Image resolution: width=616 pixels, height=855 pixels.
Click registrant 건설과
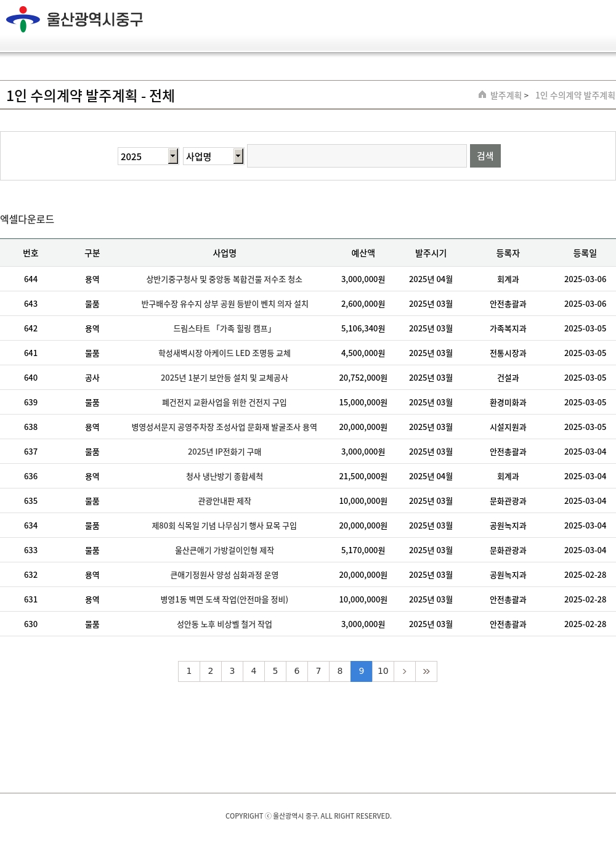(x=508, y=378)
